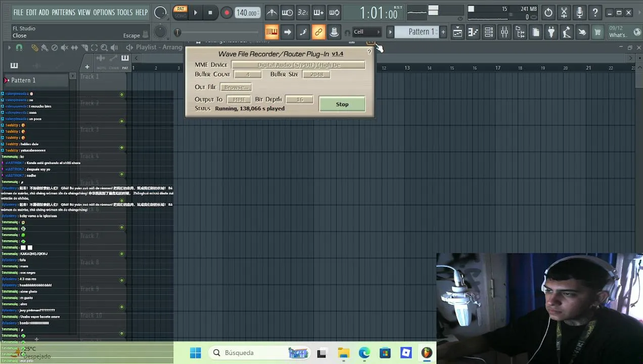Toggle step editing mode icon
The width and height of the screenshot is (643, 364).
click(303, 32)
